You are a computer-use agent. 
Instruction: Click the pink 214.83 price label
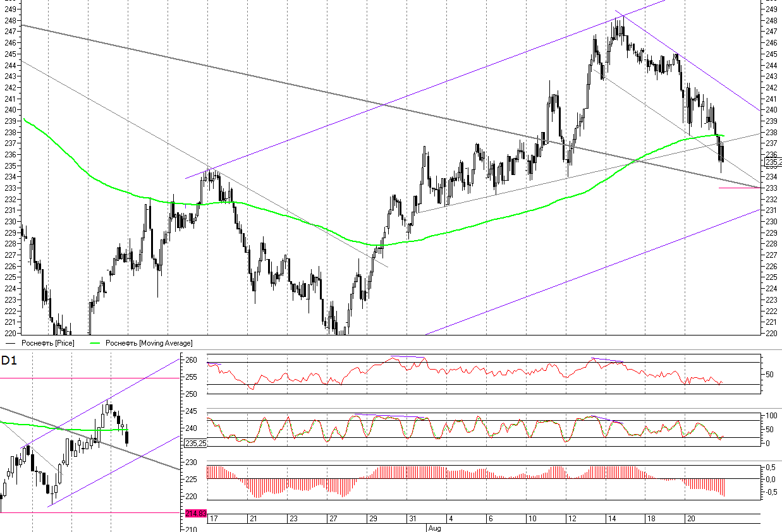pos(196,514)
